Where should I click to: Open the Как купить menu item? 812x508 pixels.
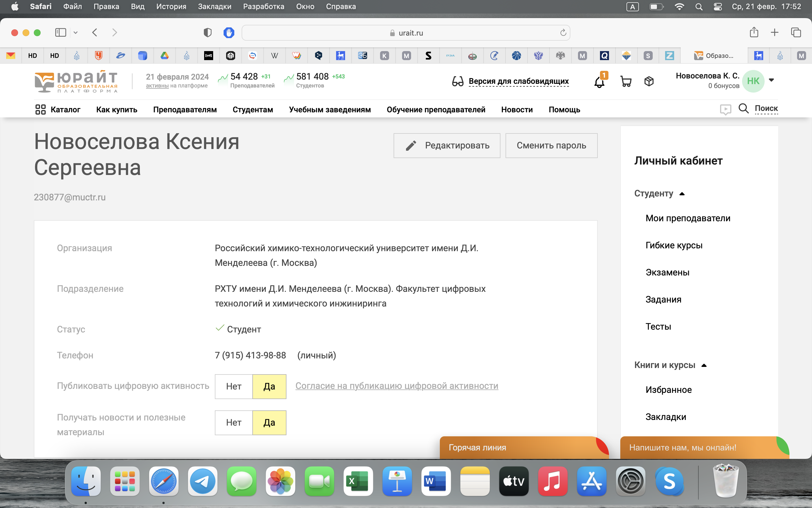[117, 110]
